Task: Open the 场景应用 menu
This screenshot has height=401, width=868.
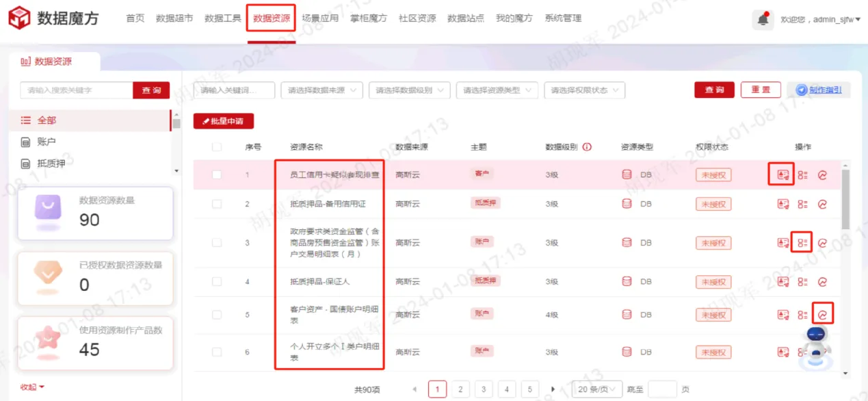Action: (320, 18)
